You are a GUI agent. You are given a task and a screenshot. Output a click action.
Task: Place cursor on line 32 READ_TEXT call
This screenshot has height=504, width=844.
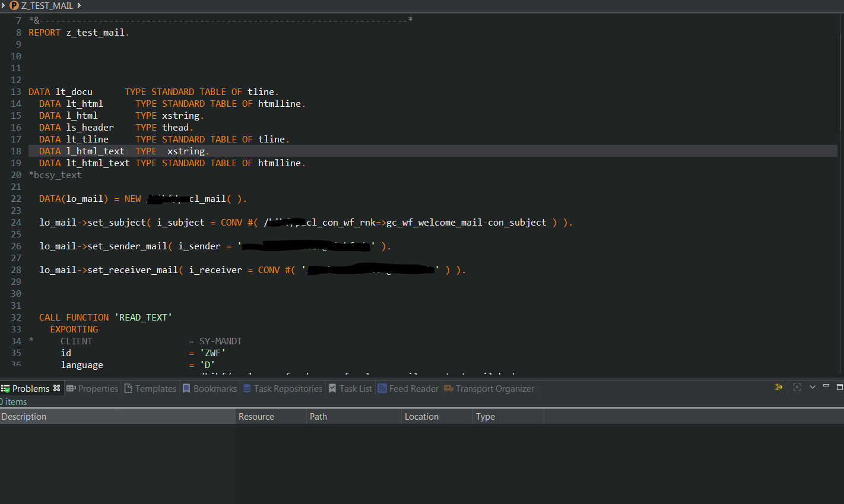(145, 318)
